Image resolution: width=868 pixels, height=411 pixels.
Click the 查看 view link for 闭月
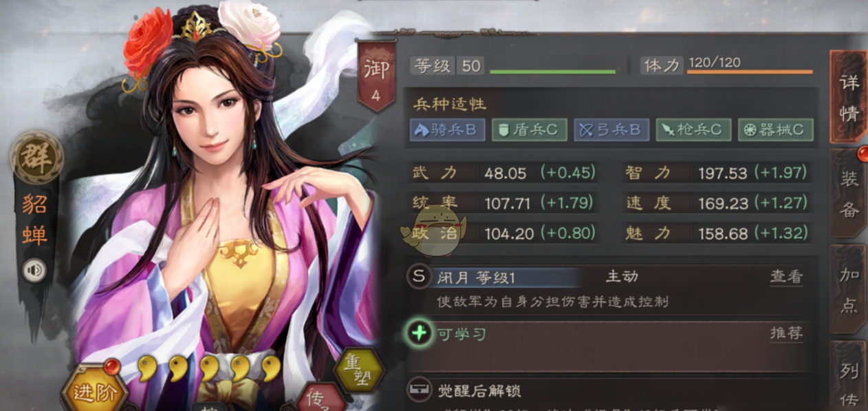pyautogui.click(x=786, y=277)
